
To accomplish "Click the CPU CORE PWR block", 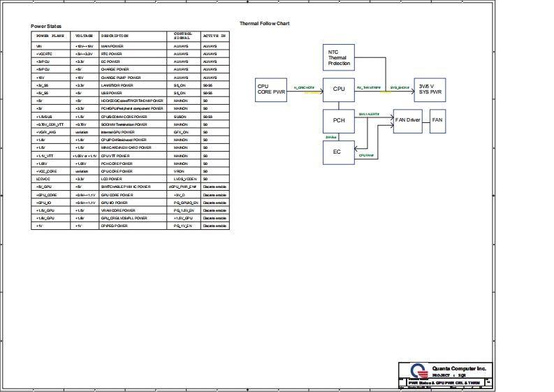I will pyautogui.click(x=272, y=89).
